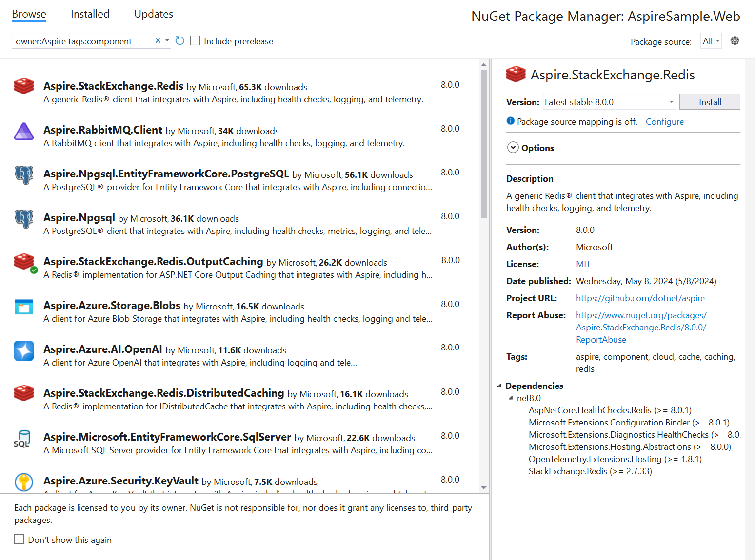This screenshot has width=755, height=560.
Task: Click the Aspire.Azure.AI.OpenAI package icon
Action: [24, 350]
